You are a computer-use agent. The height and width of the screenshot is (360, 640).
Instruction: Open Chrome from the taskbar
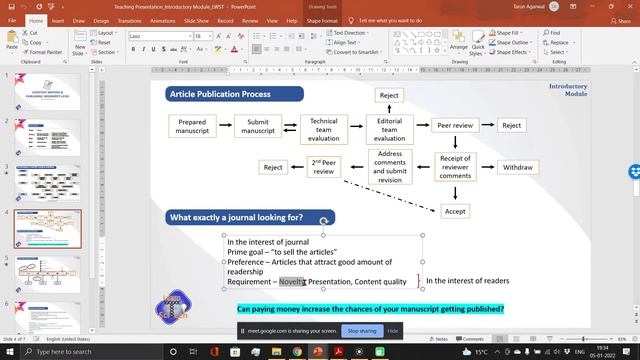[297, 351]
